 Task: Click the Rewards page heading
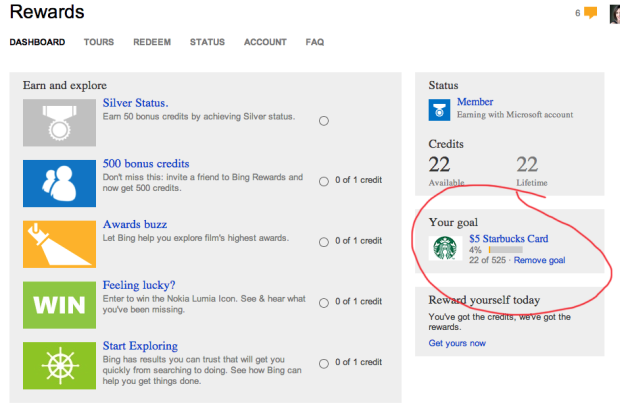(x=47, y=12)
